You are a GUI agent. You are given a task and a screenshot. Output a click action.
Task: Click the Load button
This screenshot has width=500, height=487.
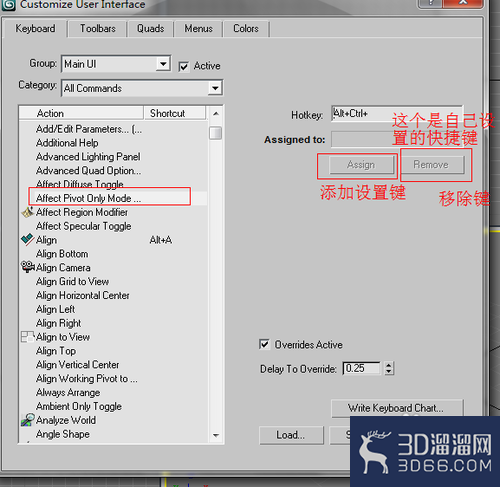click(x=291, y=435)
